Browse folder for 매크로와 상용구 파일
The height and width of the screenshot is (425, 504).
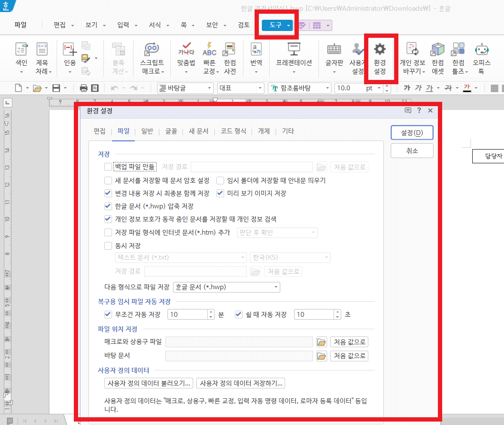pos(322,342)
